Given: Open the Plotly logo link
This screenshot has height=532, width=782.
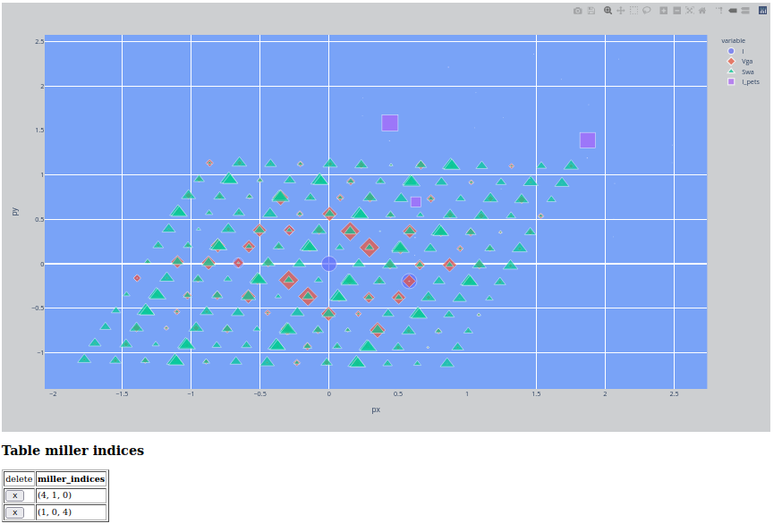Looking at the screenshot, I should click(762, 11).
